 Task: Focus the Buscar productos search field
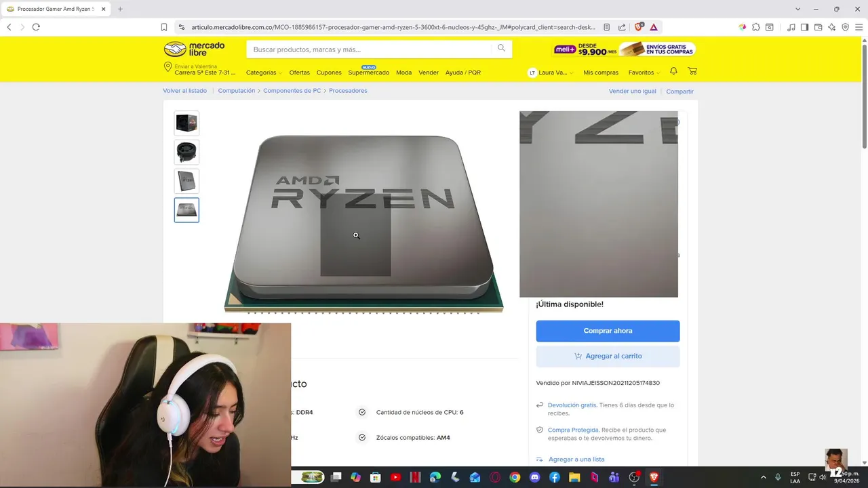point(370,49)
